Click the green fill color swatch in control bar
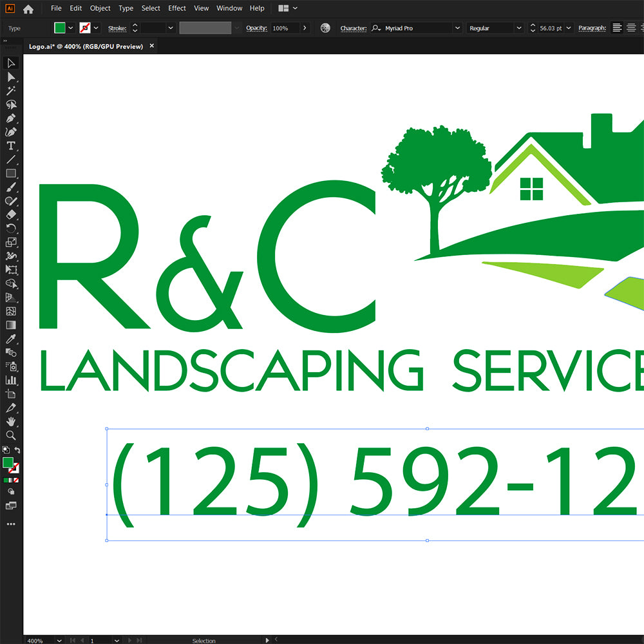This screenshot has width=644, height=644. [60, 28]
